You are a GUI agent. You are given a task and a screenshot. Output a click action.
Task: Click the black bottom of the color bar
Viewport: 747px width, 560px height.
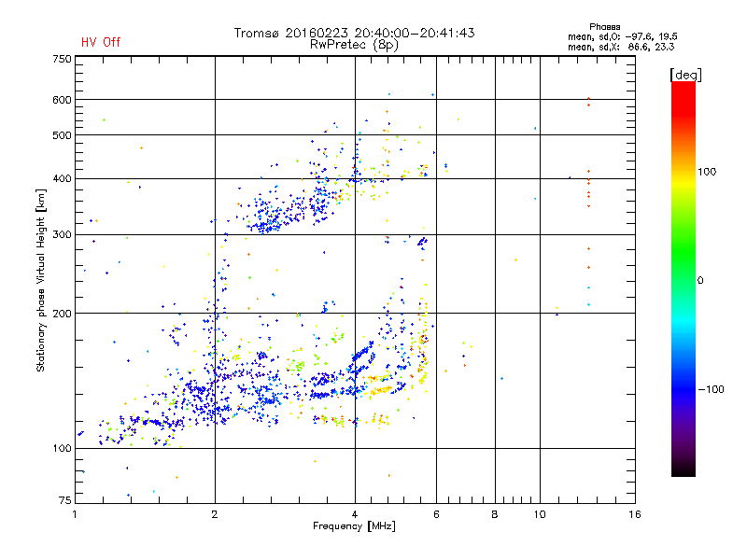(x=684, y=469)
